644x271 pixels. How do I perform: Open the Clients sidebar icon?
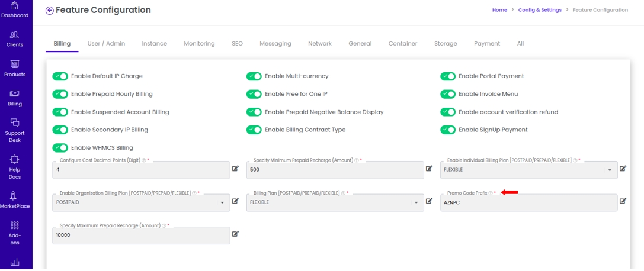15,35
